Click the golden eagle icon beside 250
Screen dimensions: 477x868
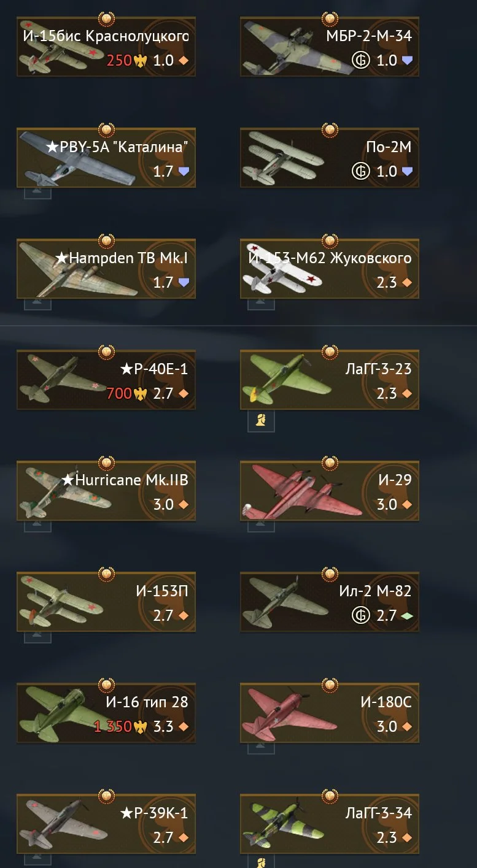click(x=141, y=61)
